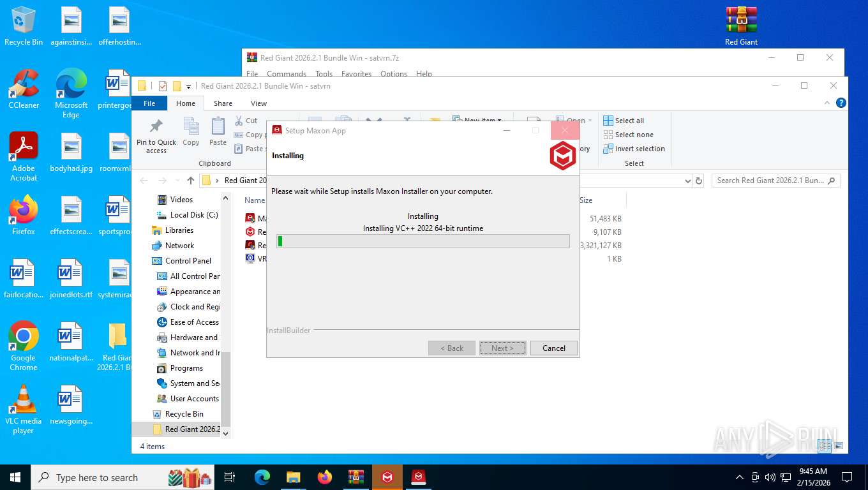Open the notification center icon
Image resolution: width=868 pixels, height=490 pixels.
(847, 477)
